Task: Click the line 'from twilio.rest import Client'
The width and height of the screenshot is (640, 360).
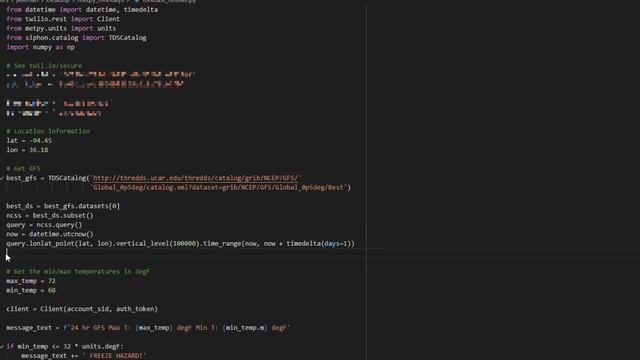Action: [63, 19]
